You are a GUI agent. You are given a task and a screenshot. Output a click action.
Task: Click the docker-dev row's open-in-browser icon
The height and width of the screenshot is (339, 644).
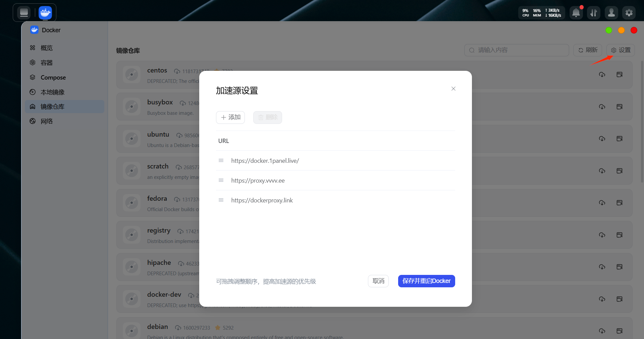[620, 299]
